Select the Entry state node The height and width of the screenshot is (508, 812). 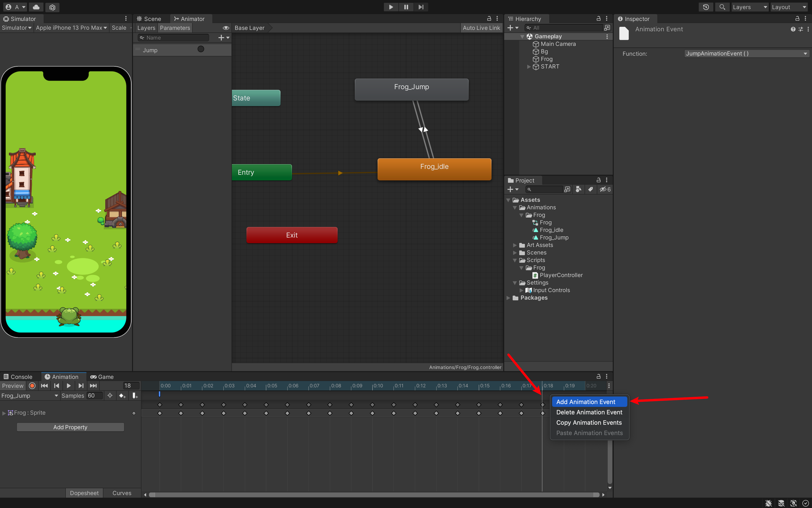pos(262,172)
